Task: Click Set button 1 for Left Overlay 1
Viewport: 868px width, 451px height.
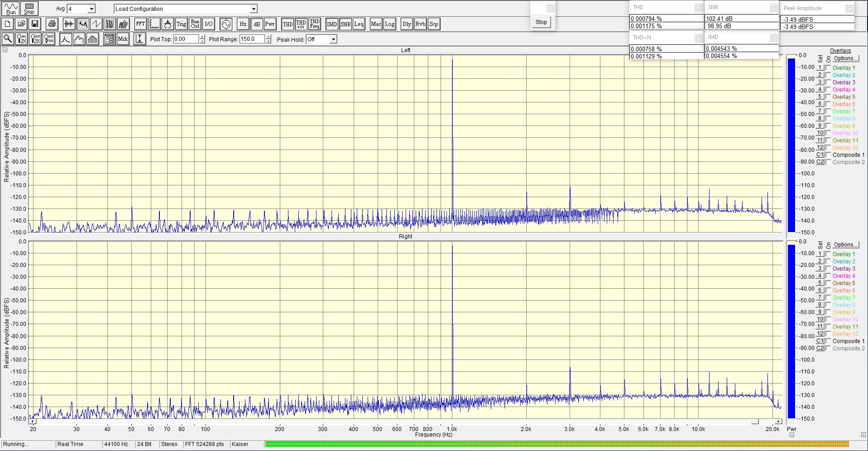Action: click(x=820, y=68)
